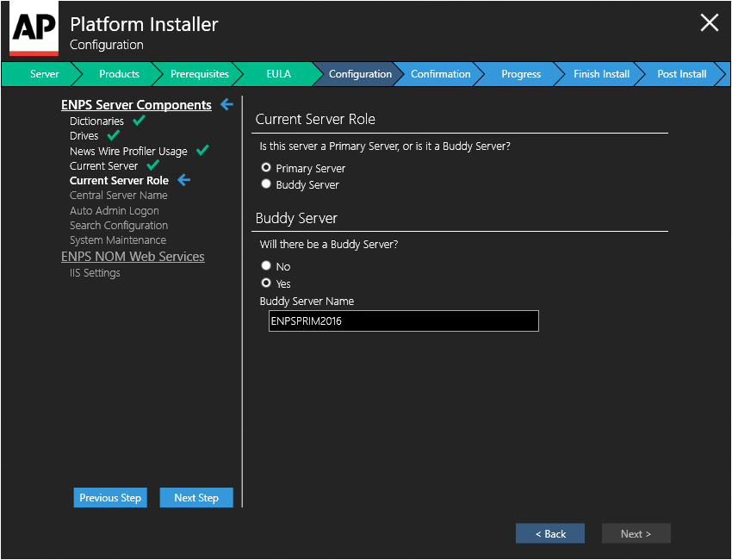
Task: Click the blue arrow beside ENPS Server Components
Action: click(226, 104)
